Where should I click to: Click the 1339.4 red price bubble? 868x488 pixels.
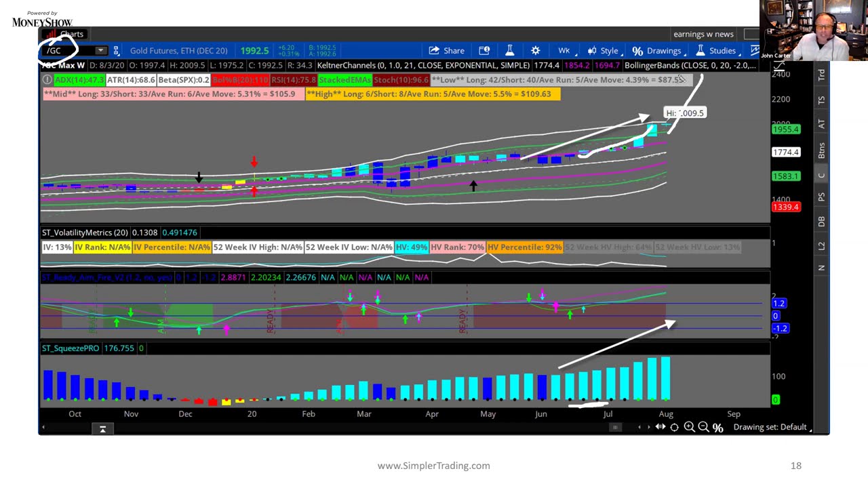pyautogui.click(x=786, y=207)
